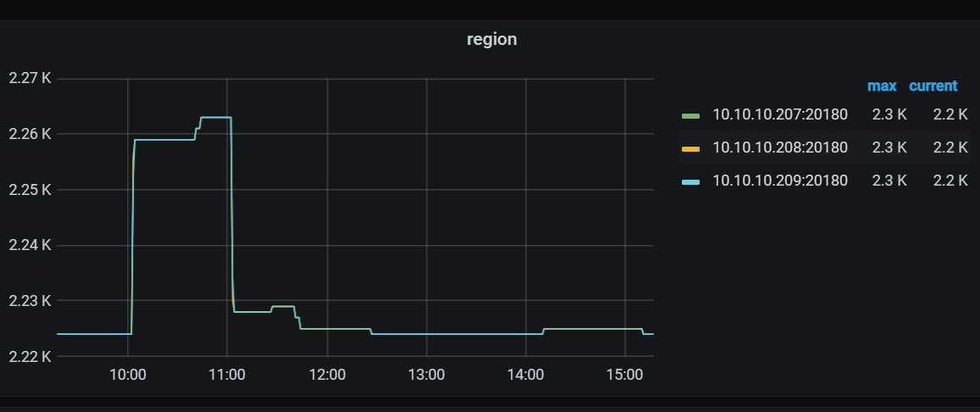Viewport: 980px width, 412px height.
Task: Click the 2.23 K y-axis label
Action: pyautogui.click(x=30, y=301)
